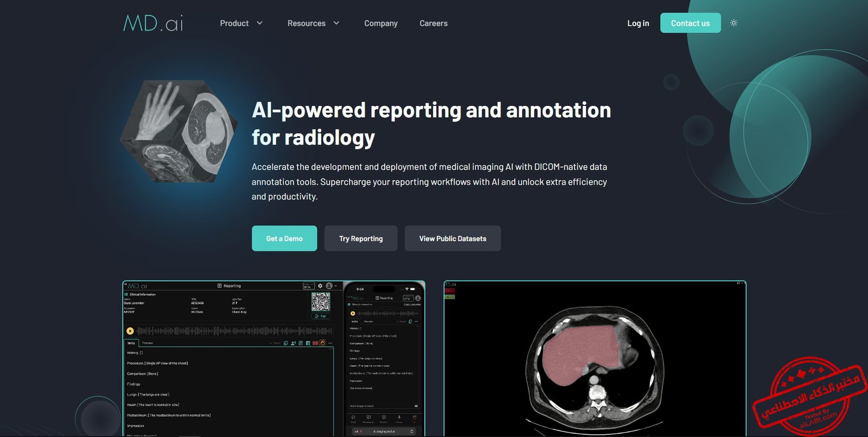Image resolution: width=868 pixels, height=437 pixels.
Task: Click the MD.ai logo in header
Action: 153,23
